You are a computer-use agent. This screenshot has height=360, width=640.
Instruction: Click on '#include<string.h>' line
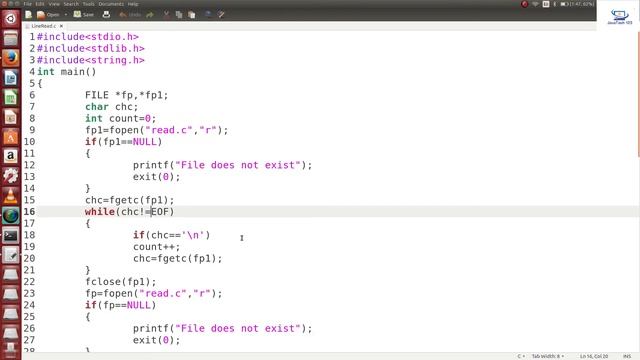(x=91, y=60)
